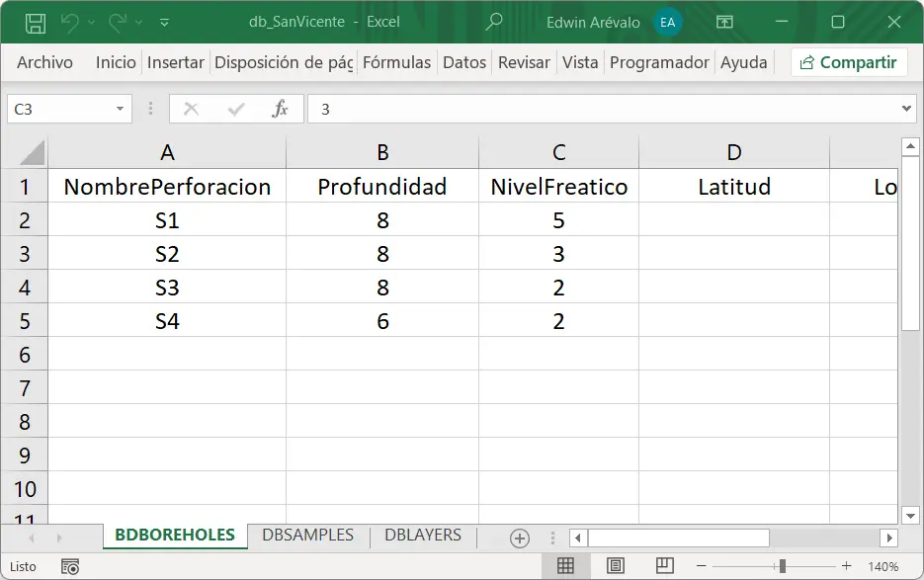The height and width of the screenshot is (580, 924).
Task: Click the horizontal scrollbar left arrow
Action: (x=578, y=538)
